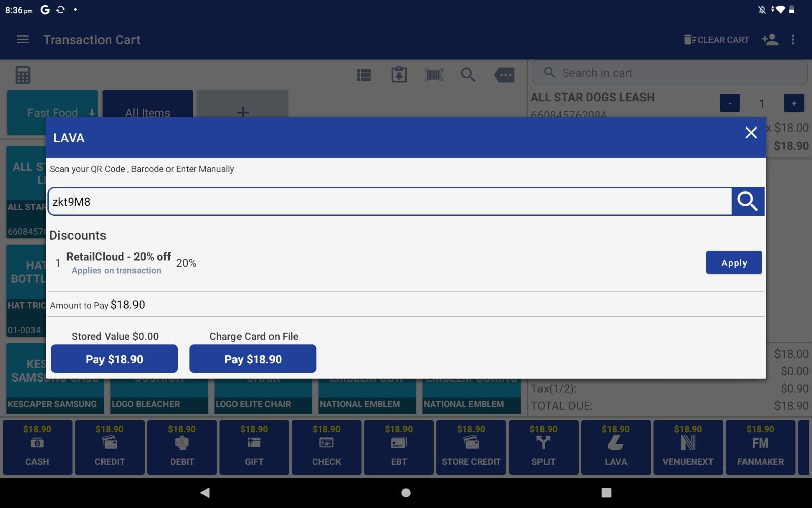This screenshot has height=508, width=812.
Task: Switch to list view icon
Action: [x=364, y=75]
